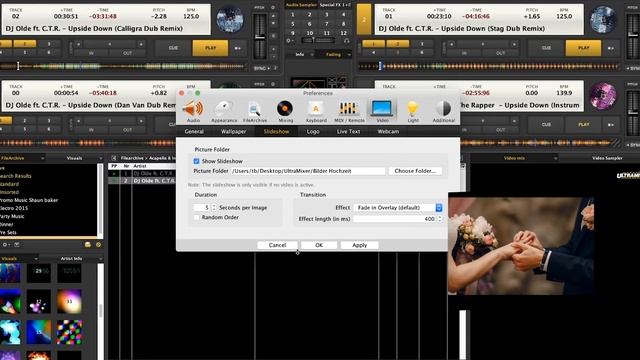Click the Effect length value field 400
This screenshot has width=640, height=360.
[x=395, y=219]
